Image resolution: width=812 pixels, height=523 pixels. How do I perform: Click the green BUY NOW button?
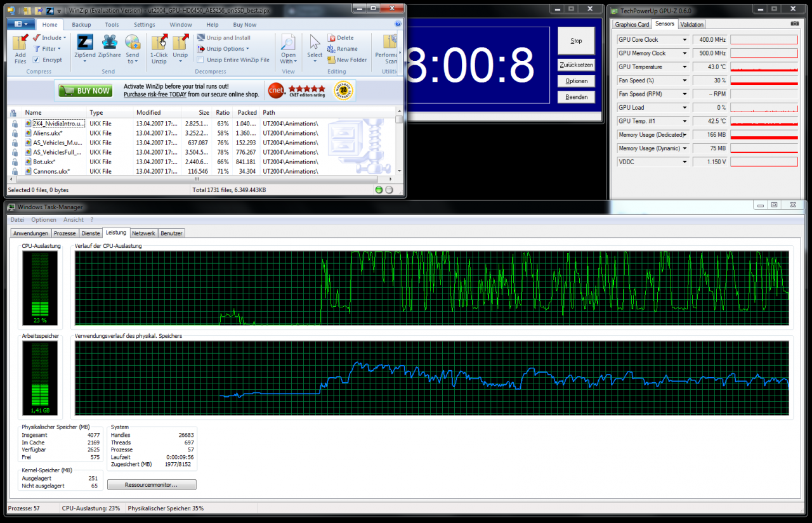pyautogui.click(x=85, y=91)
